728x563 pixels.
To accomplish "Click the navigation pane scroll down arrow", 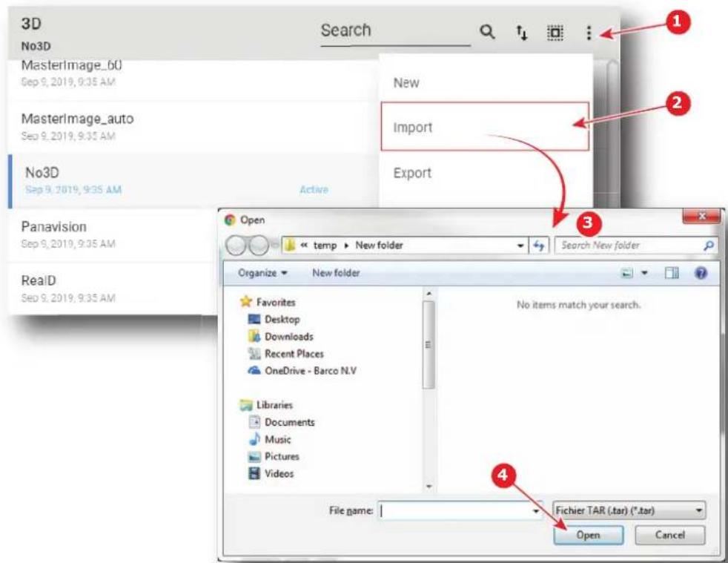I will click(x=429, y=487).
